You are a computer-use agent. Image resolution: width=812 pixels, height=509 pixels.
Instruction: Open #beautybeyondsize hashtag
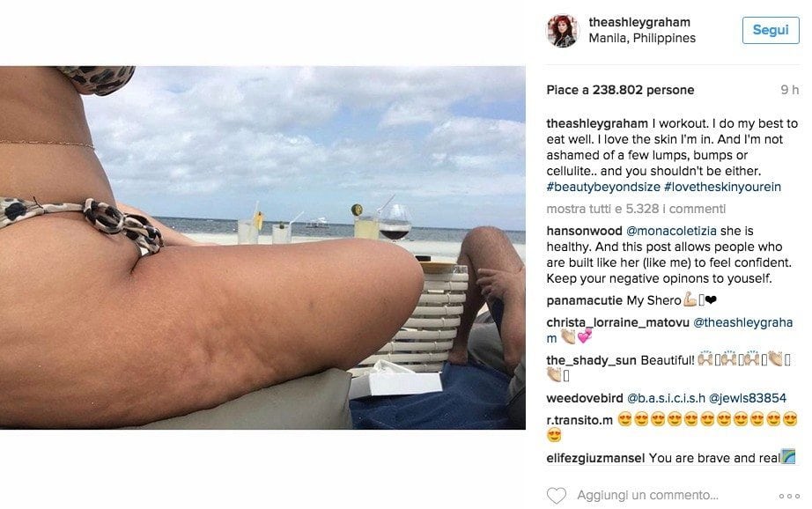(603, 187)
